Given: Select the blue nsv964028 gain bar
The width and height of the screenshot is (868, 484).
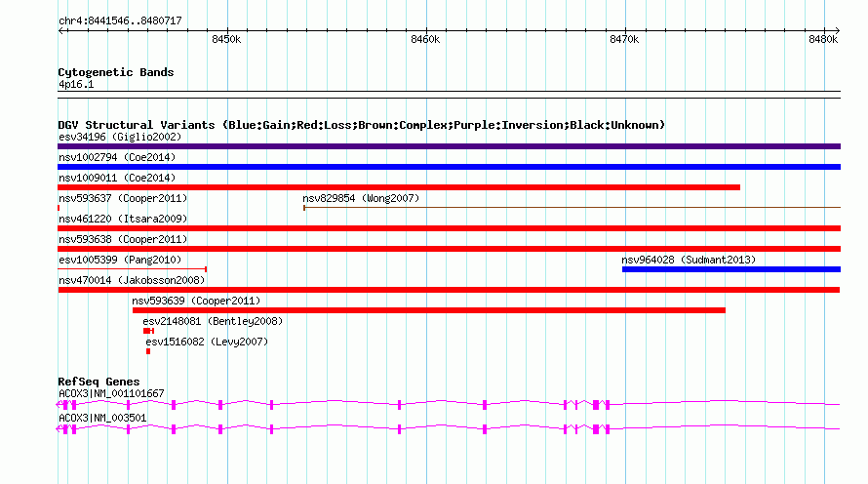Looking at the screenshot, I should (x=731, y=269).
